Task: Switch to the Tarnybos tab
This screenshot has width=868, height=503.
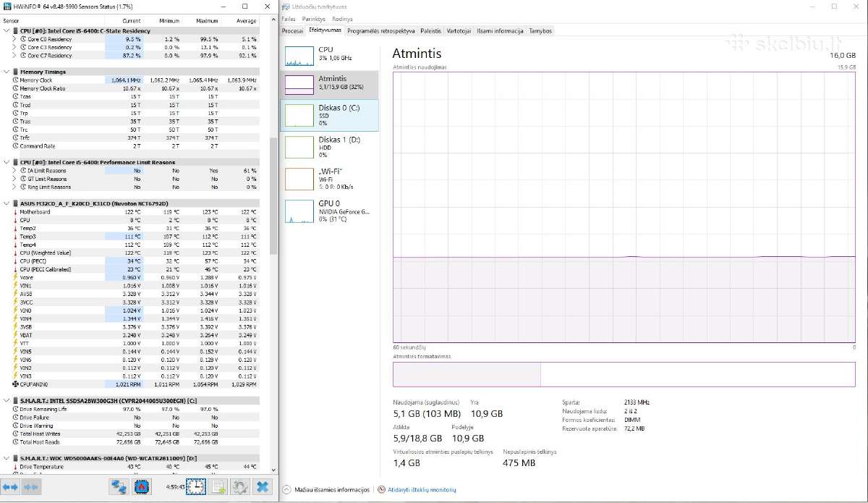Action: coord(540,31)
